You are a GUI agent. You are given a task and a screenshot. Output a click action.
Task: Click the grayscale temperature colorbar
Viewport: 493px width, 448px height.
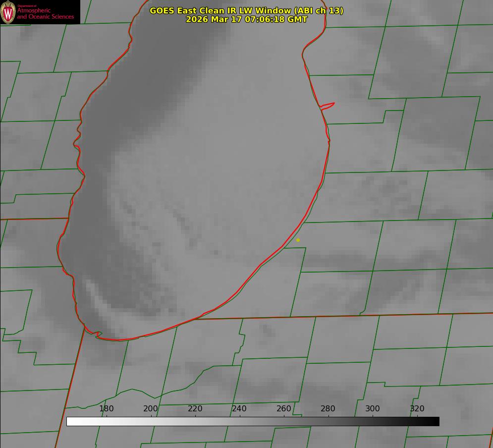[x=253, y=421]
